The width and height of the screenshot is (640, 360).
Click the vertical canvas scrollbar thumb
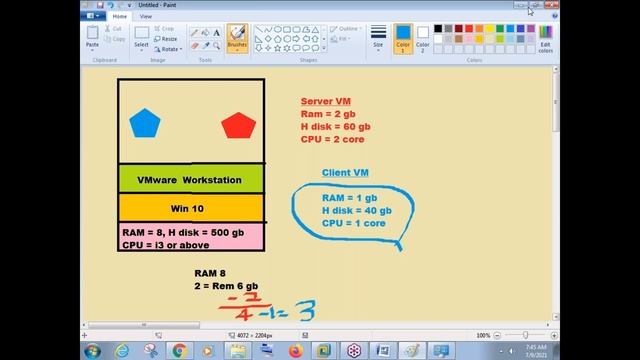[556, 102]
